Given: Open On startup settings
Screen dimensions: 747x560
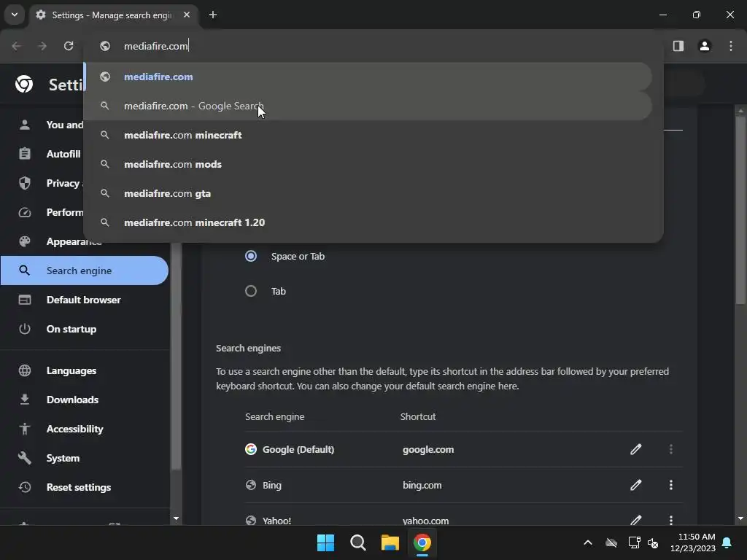Looking at the screenshot, I should click(x=85, y=329).
